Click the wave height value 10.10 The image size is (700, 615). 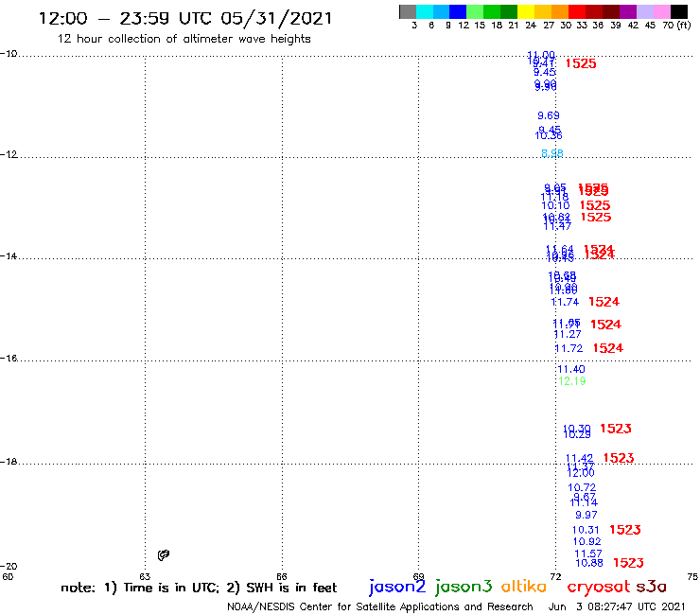(x=556, y=205)
